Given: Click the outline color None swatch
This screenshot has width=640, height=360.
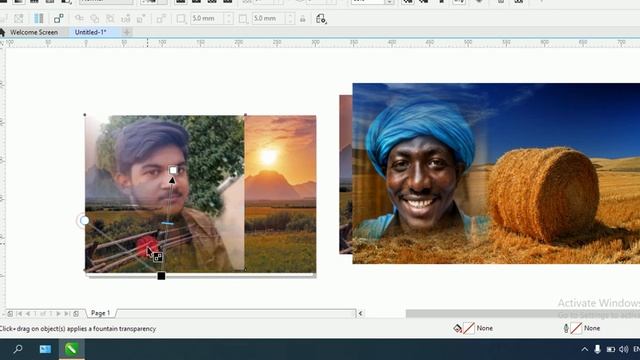Looking at the screenshot, I should [576, 328].
